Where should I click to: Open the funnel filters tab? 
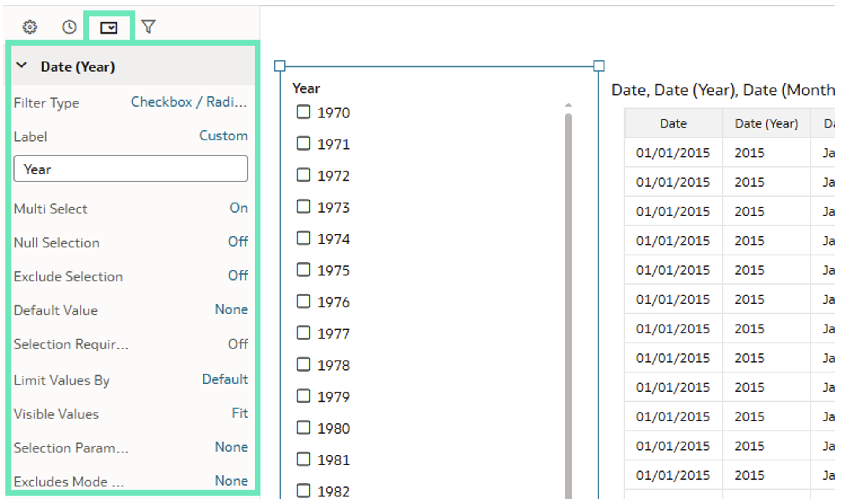(148, 27)
